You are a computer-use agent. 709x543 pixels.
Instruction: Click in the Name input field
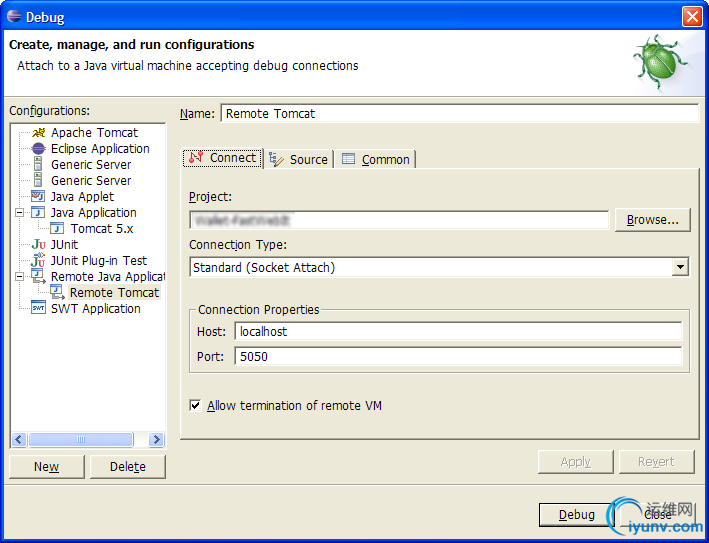pyautogui.click(x=460, y=113)
